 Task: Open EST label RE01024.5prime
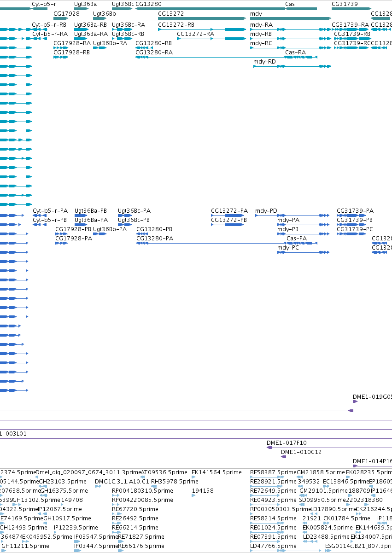pyautogui.click(x=273, y=527)
